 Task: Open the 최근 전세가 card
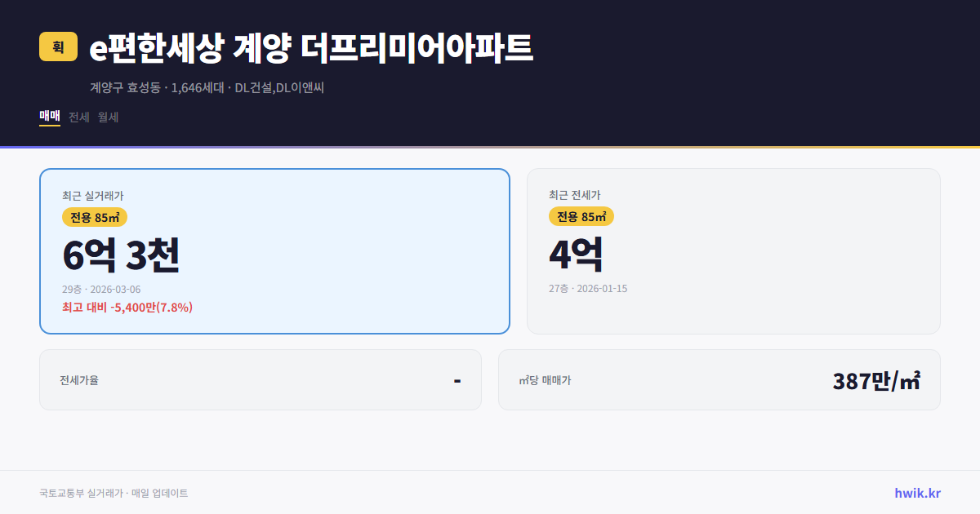pyautogui.click(x=733, y=250)
